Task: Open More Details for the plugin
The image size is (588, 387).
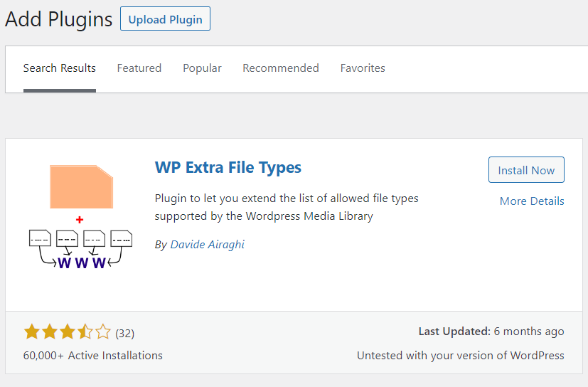Action: tap(532, 201)
